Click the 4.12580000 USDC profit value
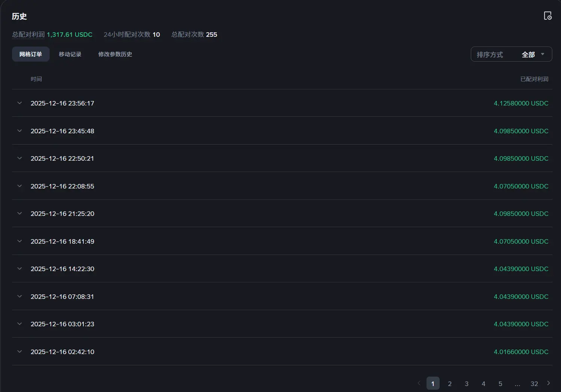This screenshot has height=392, width=561. click(521, 103)
